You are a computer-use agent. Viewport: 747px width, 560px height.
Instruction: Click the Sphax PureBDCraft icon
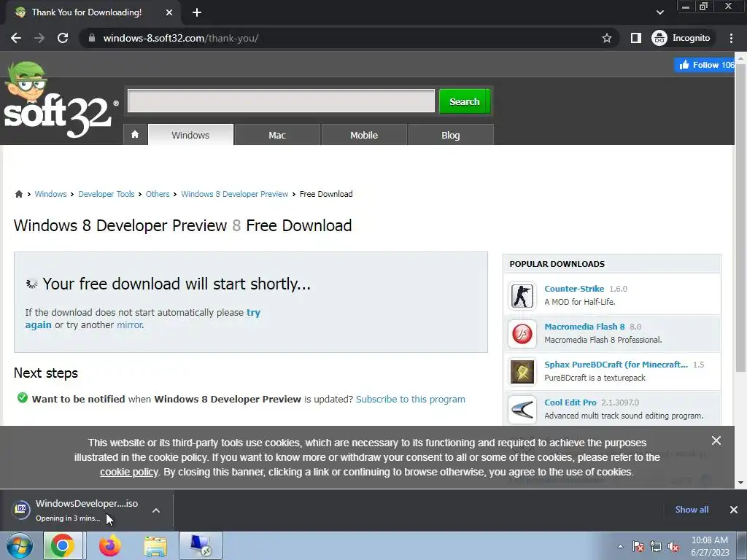pyautogui.click(x=522, y=371)
